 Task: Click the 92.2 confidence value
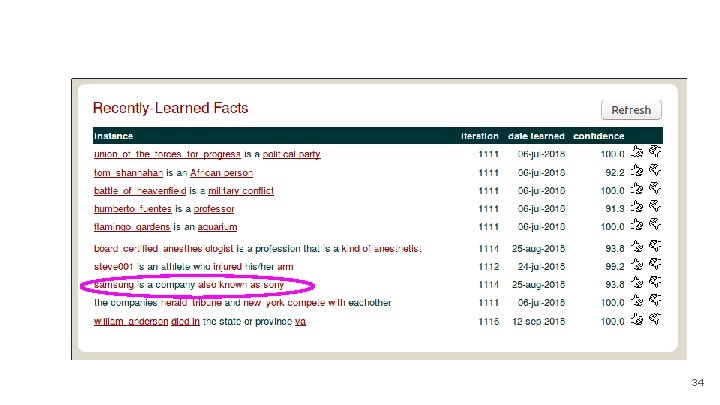[615, 173]
